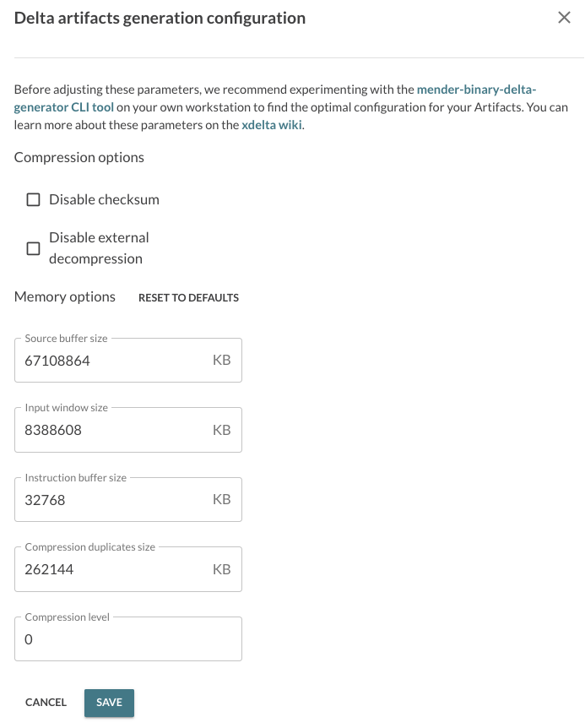The image size is (585, 728).
Task: Edit the Compression duplicates size value
Action: click(x=110, y=569)
